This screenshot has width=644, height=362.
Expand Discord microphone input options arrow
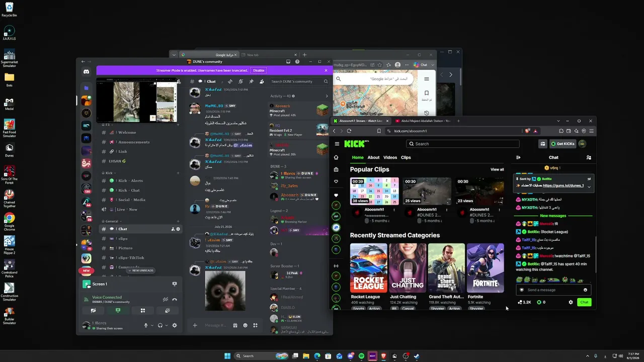(x=152, y=325)
